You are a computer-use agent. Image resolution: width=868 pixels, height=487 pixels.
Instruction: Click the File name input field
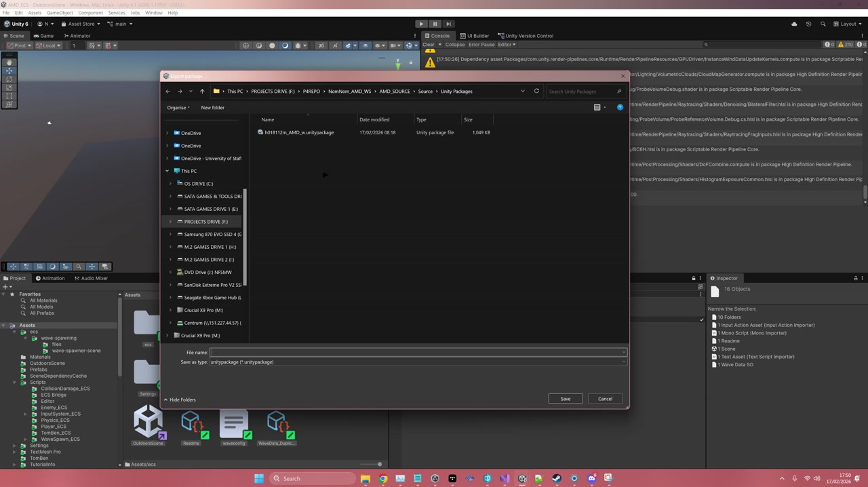418,352
